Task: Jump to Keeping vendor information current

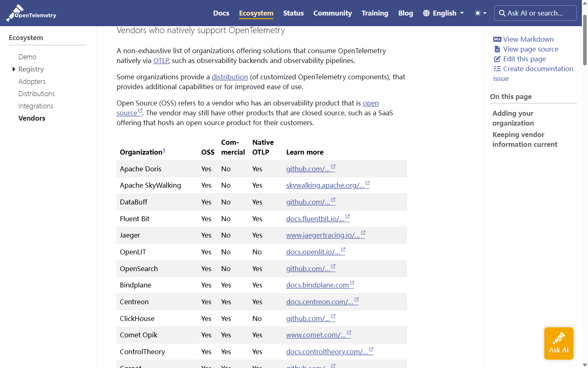Action: [525, 139]
